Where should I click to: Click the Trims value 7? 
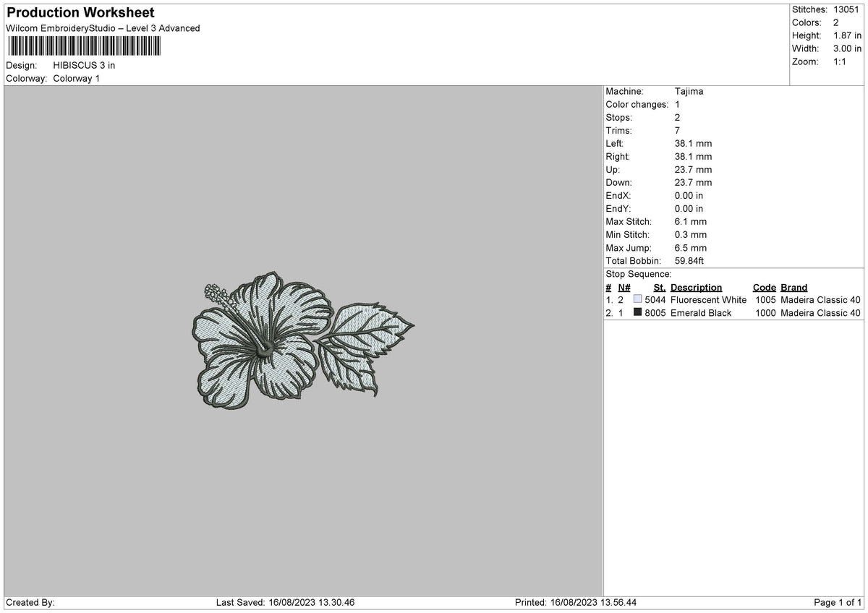(x=677, y=130)
